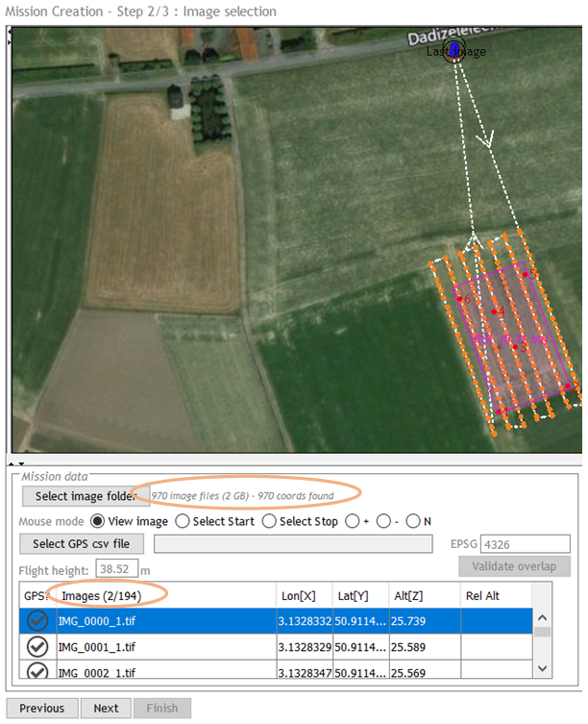
Task: Click red waypoint marker 5 on map
Action: coord(526,275)
